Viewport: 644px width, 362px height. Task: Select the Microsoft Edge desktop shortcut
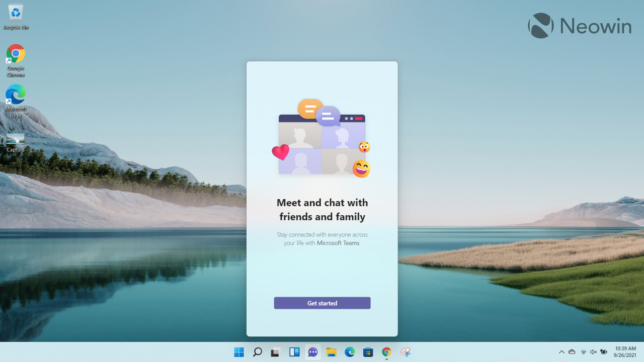tap(16, 102)
